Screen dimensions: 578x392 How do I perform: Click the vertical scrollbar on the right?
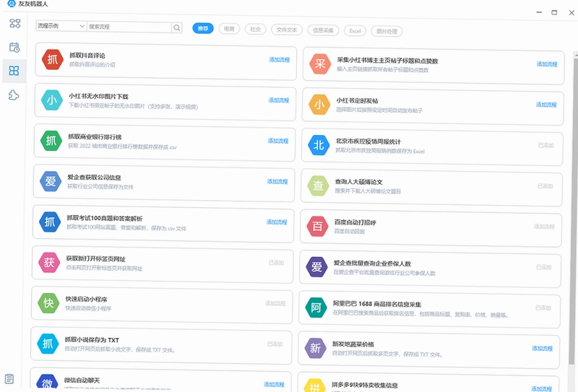click(x=575, y=210)
